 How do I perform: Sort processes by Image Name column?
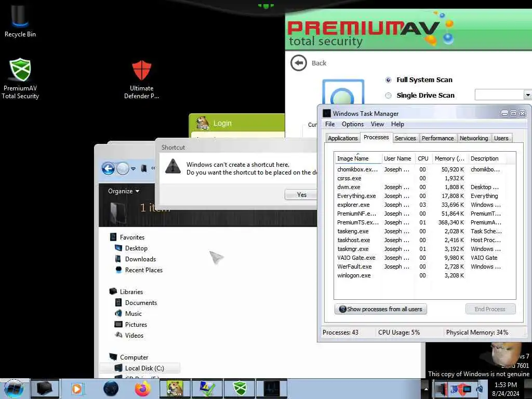coord(357,158)
